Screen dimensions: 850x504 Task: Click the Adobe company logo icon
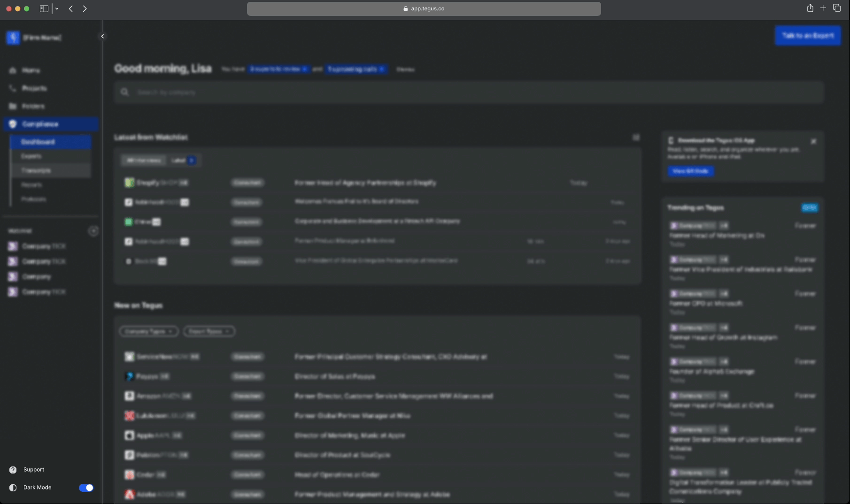pyautogui.click(x=129, y=494)
